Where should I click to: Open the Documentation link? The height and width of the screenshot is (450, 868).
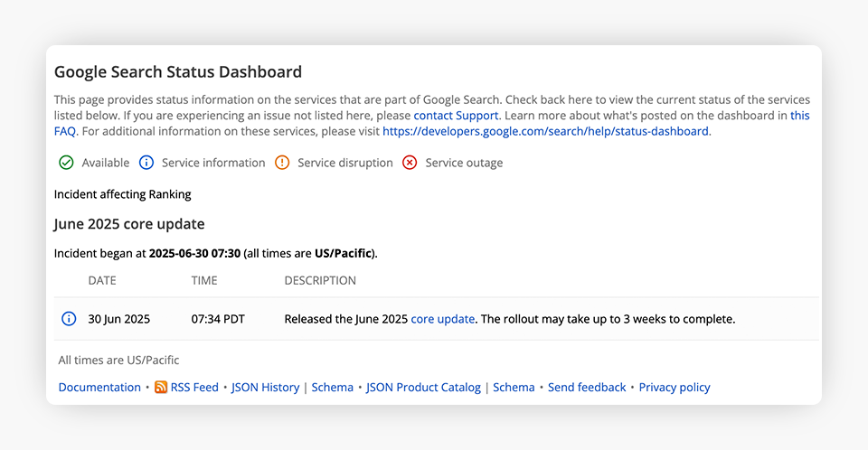99,387
